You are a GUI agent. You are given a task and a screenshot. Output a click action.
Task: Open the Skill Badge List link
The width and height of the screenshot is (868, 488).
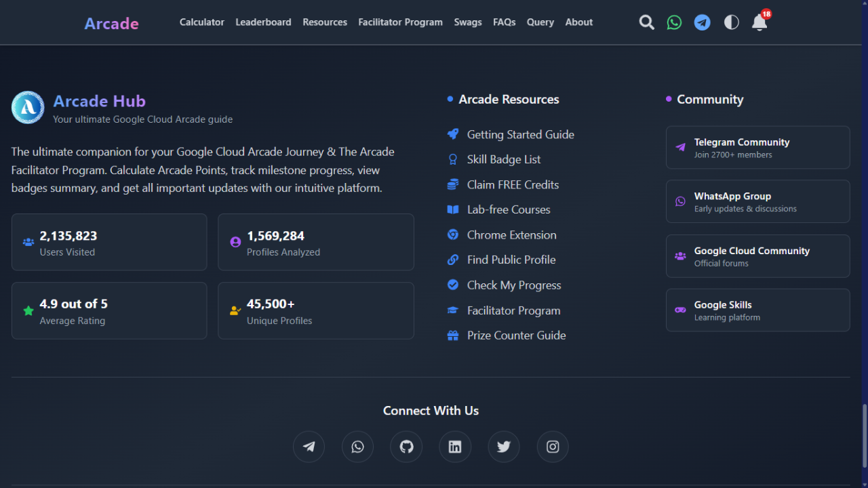(504, 159)
